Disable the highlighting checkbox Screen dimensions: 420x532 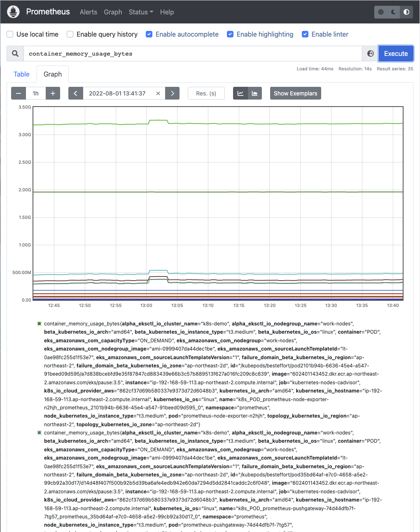click(230, 34)
